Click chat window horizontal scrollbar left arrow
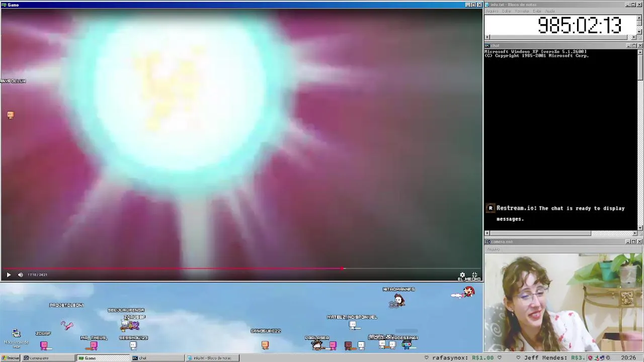 pos(487,233)
